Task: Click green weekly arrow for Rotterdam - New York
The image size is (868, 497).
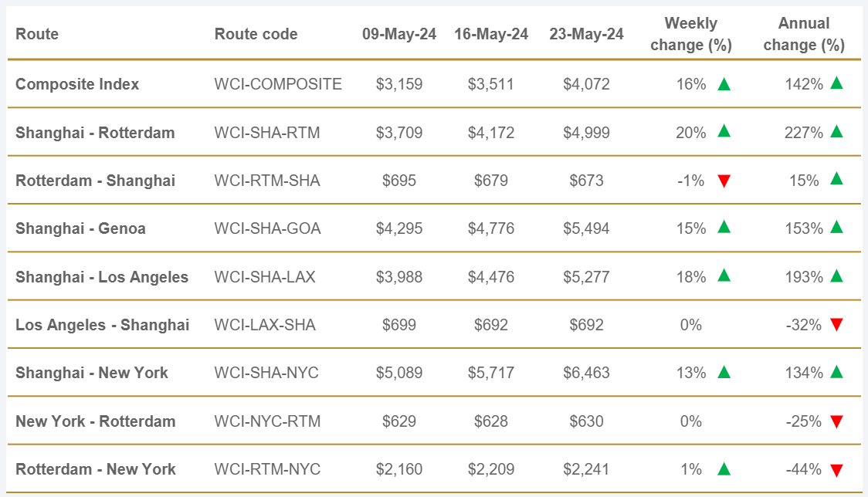Action: (x=724, y=468)
